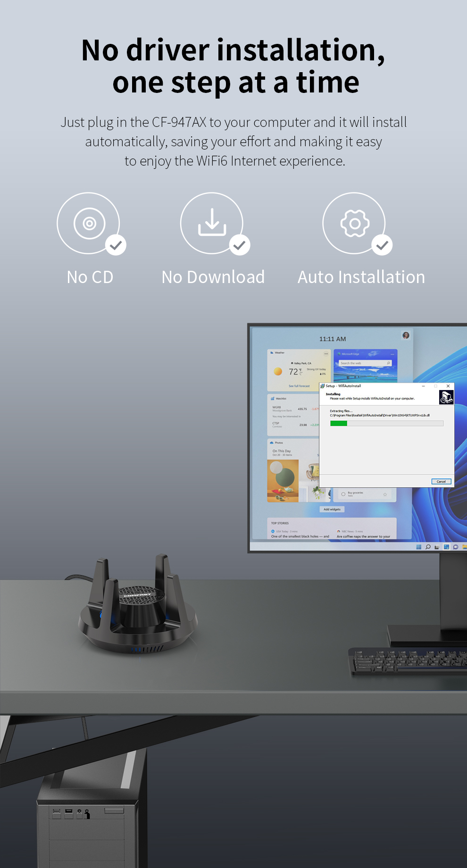This screenshot has height=868, width=467.
Task: Cancel the WifiAutoInstall setup
Action: point(441,482)
